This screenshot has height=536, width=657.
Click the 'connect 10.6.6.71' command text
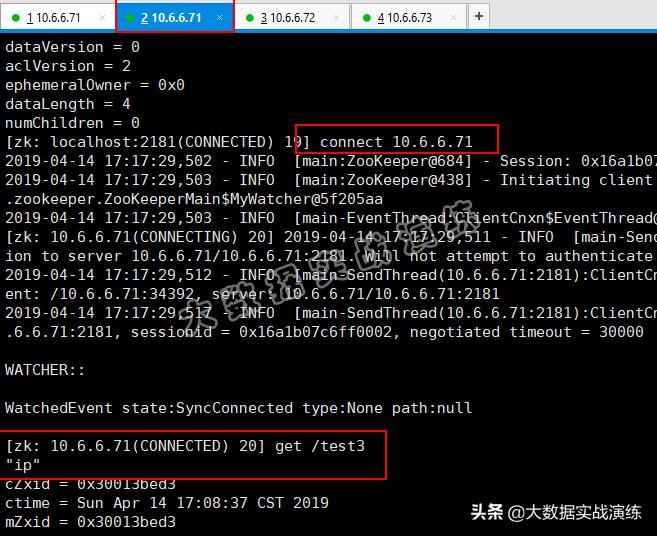tap(396, 142)
